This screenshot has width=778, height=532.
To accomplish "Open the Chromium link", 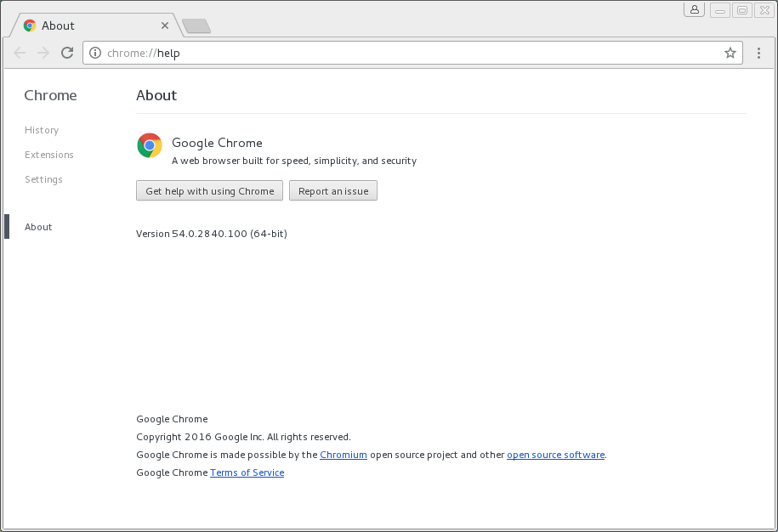I will (x=344, y=455).
